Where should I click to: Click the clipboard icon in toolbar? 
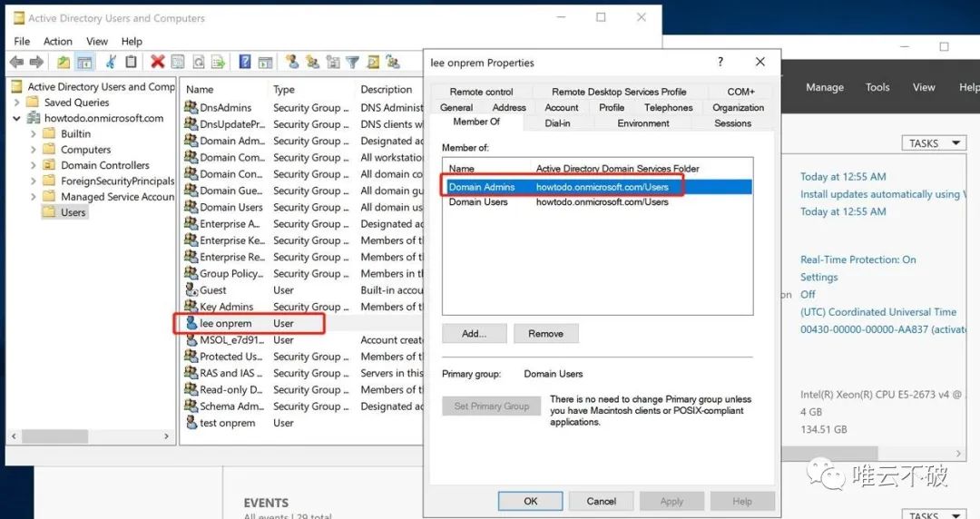tap(131, 62)
